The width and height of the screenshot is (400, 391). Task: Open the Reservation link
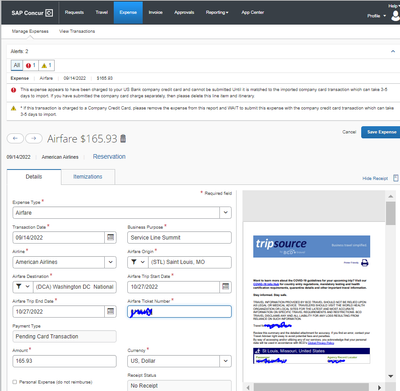[109, 157]
